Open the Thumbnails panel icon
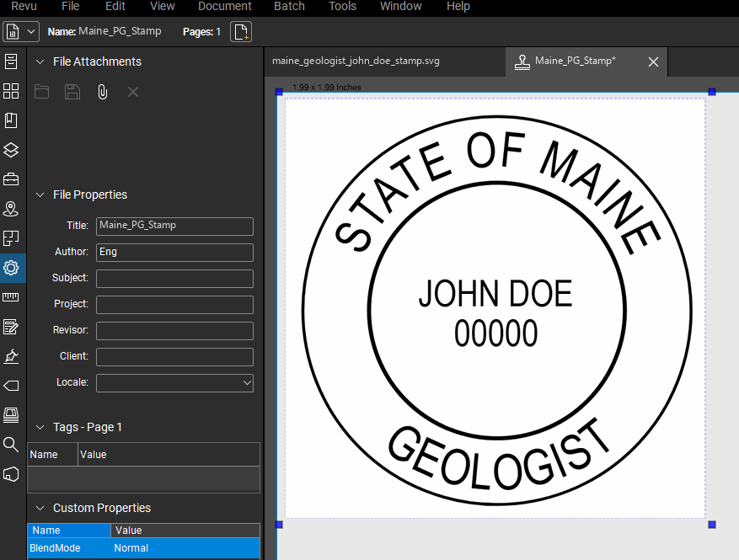 tap(11, 91)
